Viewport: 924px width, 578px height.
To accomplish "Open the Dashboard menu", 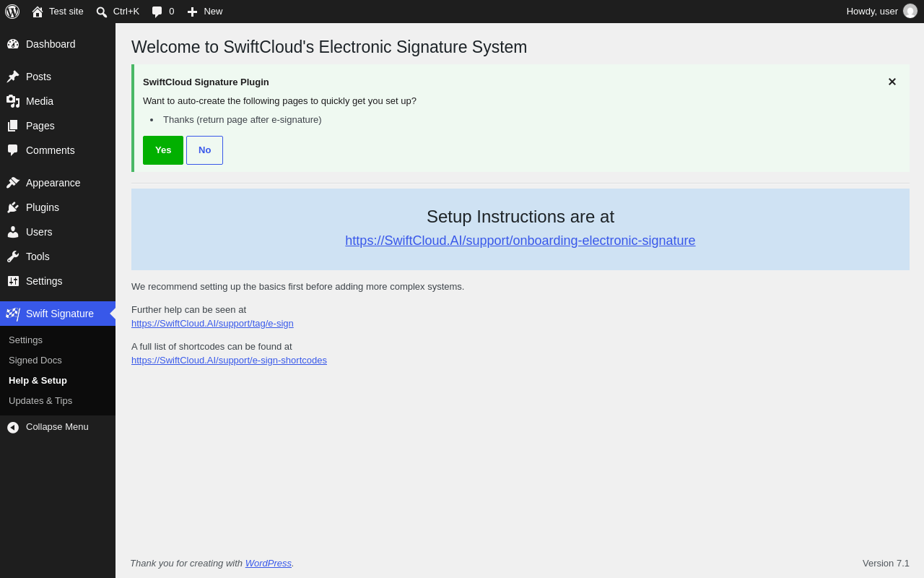I will tap(58, 44).
